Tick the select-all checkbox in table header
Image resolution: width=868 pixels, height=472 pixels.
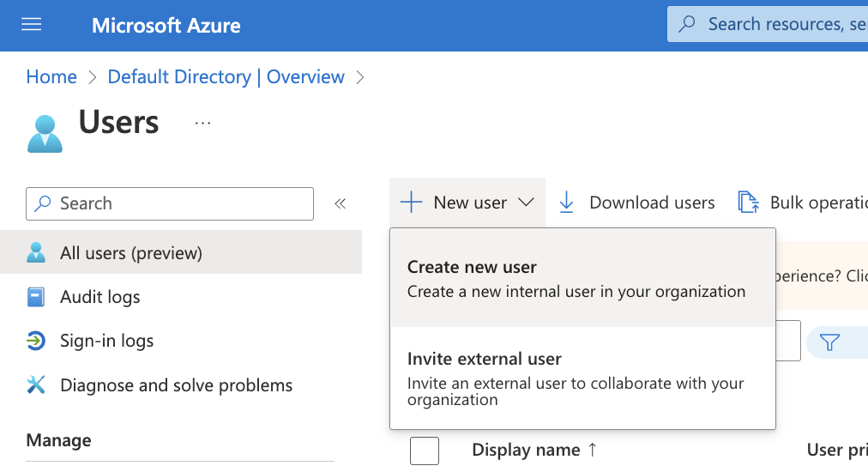(425, 451)
